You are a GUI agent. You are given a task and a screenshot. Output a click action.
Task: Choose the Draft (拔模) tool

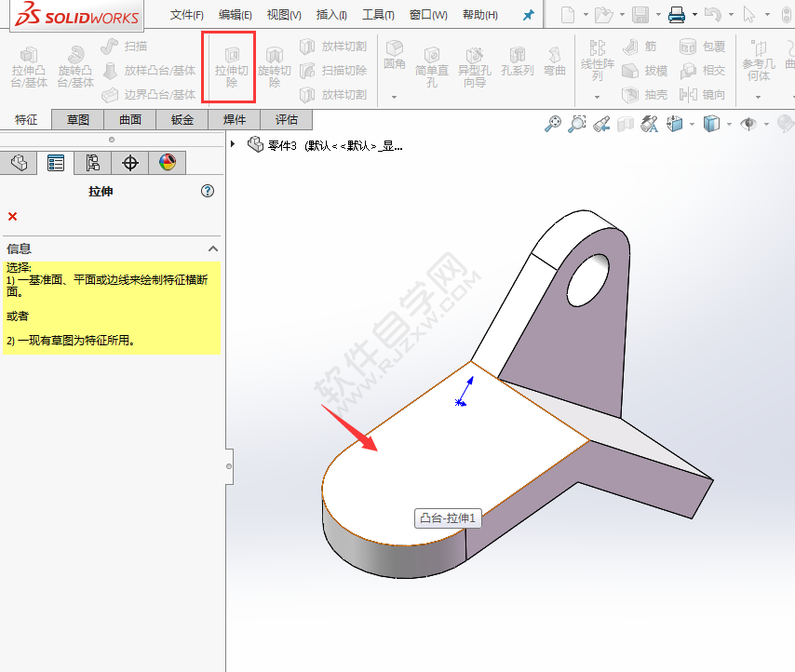[x=645, y=71]
